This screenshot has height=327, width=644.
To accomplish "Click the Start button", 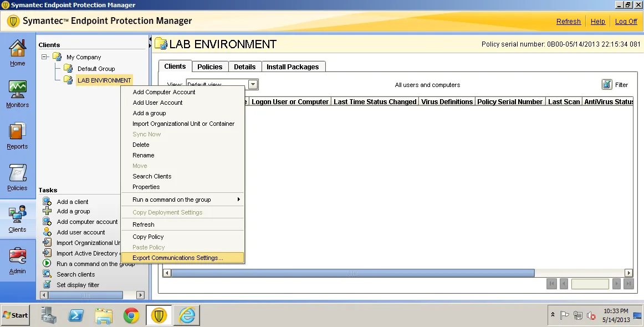I will (x=15, y=315).
